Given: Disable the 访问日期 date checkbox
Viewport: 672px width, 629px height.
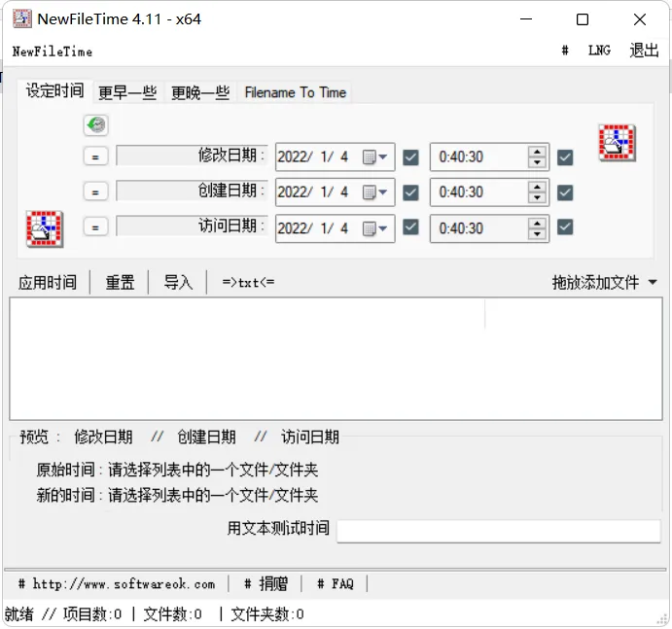Looking at the screenshot, I should click(410, 227).
